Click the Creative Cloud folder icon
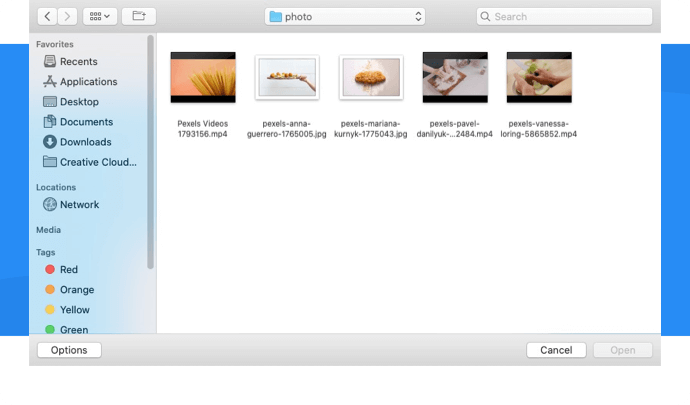 coord(50,162)
